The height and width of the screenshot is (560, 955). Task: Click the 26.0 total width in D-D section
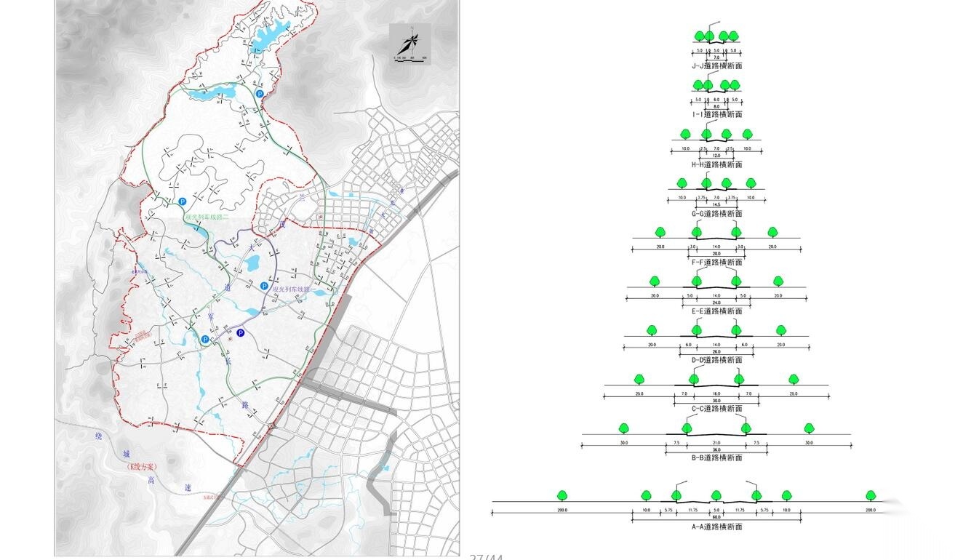coord(716,352)
